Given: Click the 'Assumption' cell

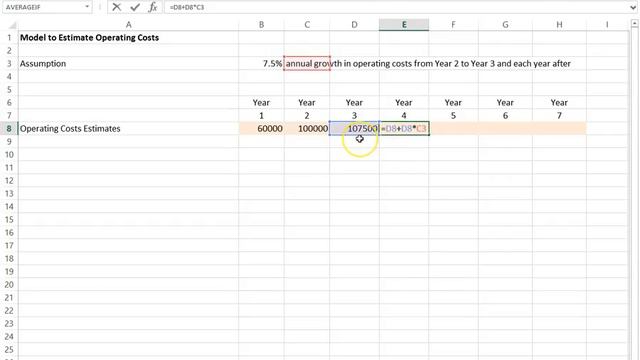Looking at the screenshot, I should 128,64.
